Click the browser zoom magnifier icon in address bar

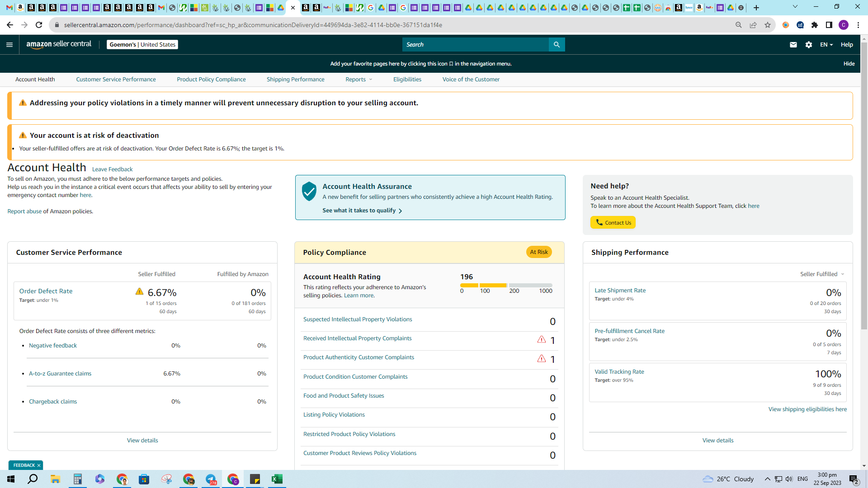(738, 25)
